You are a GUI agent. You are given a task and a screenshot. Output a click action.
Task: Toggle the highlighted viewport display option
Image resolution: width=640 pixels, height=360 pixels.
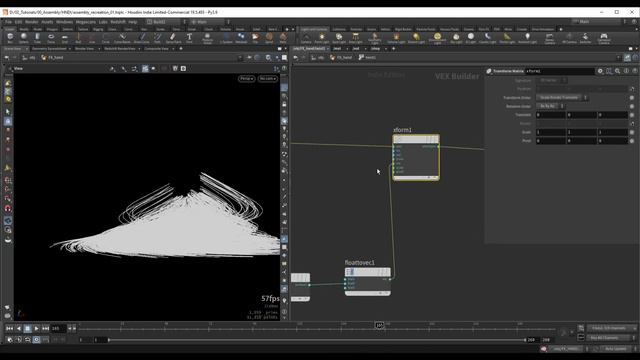[x=145, y=69]
